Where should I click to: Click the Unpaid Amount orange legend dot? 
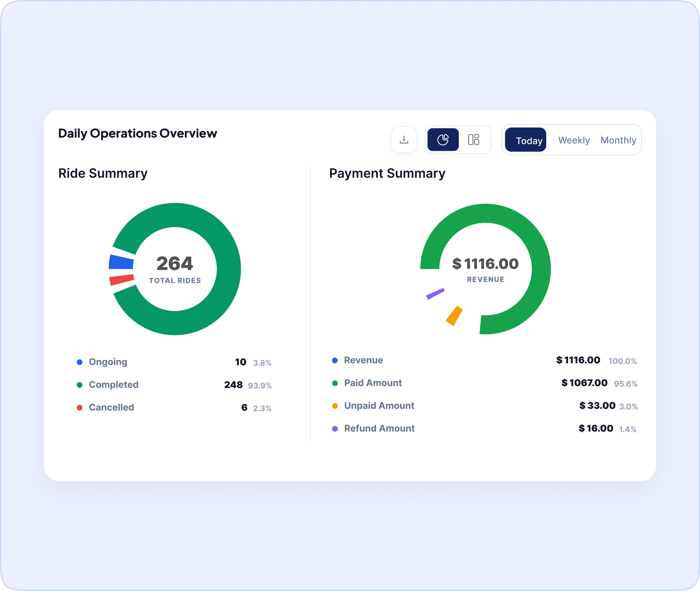point(335,406)
